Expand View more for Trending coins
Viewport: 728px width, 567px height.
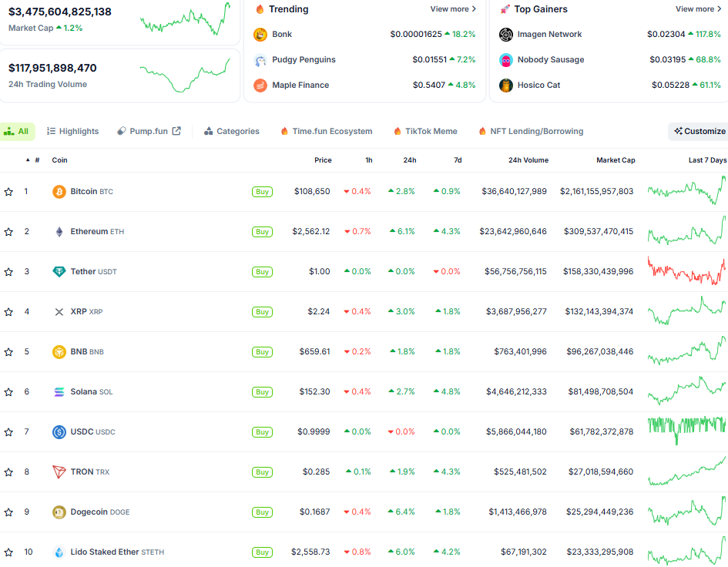(x=453, y=9)
